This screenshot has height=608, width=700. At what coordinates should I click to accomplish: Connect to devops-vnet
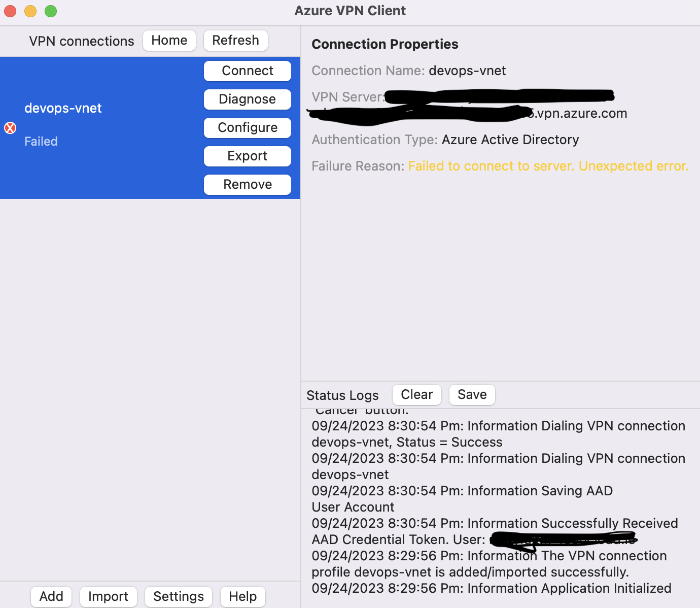[248, 71]
